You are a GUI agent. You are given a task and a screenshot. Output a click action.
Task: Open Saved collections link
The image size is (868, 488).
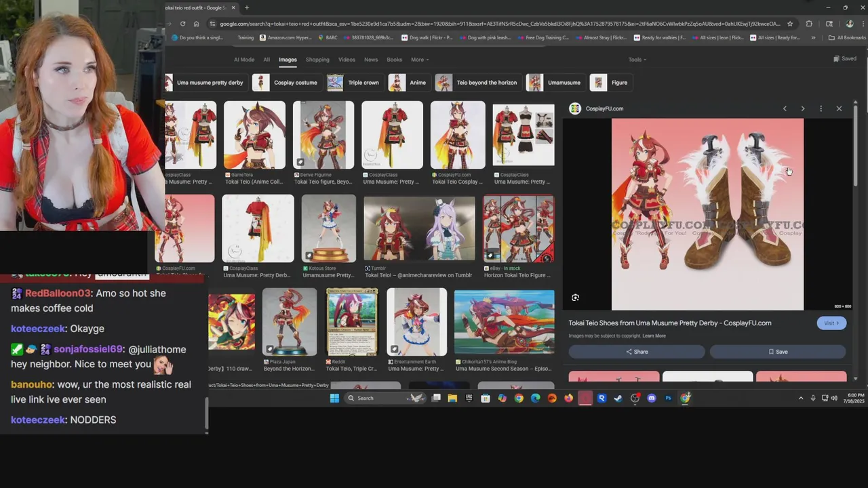point(845,59)
